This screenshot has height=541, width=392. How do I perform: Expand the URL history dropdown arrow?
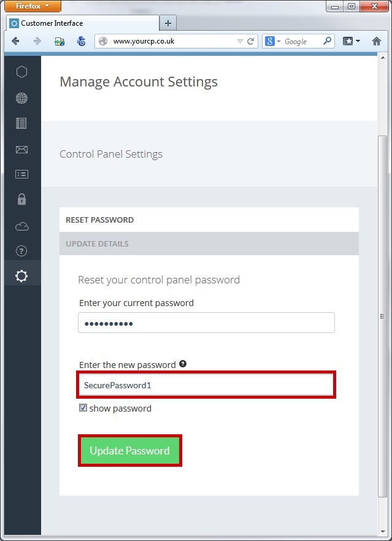click(x=240, y=42)
